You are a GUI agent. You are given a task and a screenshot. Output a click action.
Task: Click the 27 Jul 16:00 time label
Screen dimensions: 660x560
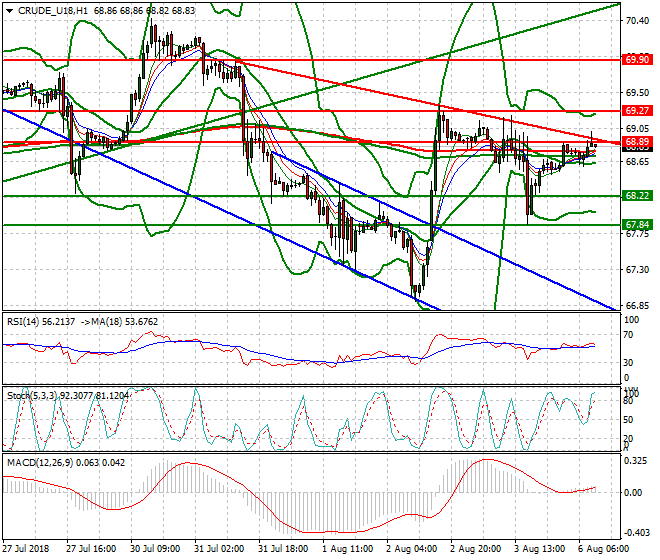pyautogui.click(x=91, y=549)
